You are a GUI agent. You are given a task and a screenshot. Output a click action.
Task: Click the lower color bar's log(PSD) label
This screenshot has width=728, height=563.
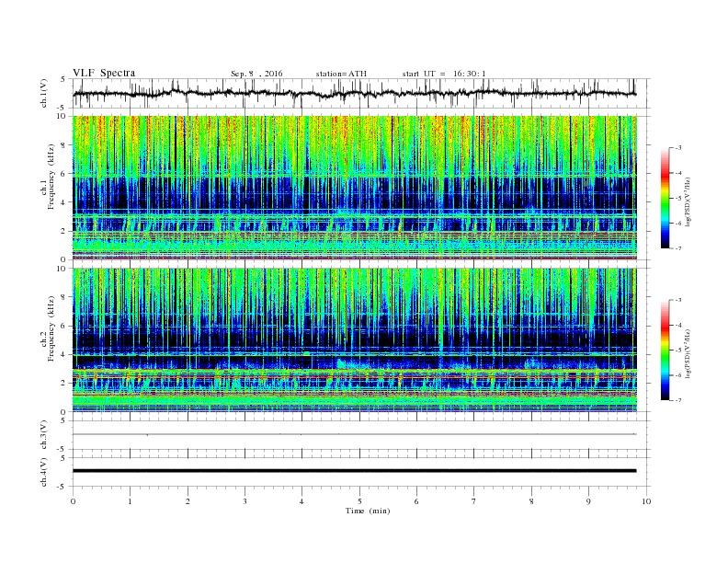[687, 354]
